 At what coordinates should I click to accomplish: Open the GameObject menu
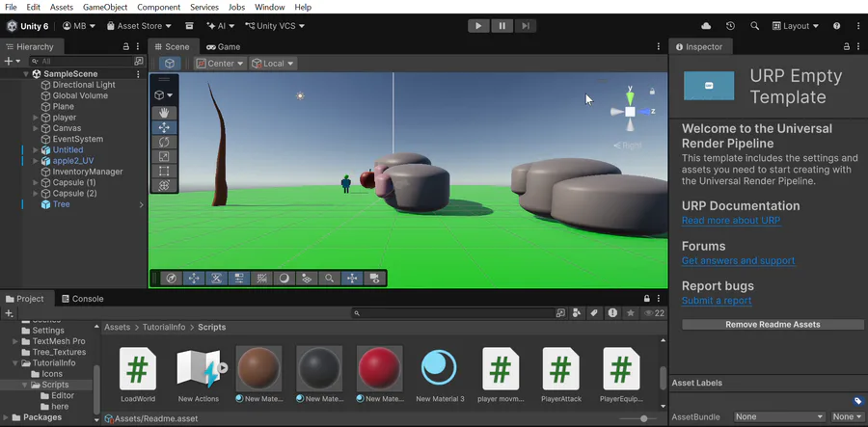point(105,7)
